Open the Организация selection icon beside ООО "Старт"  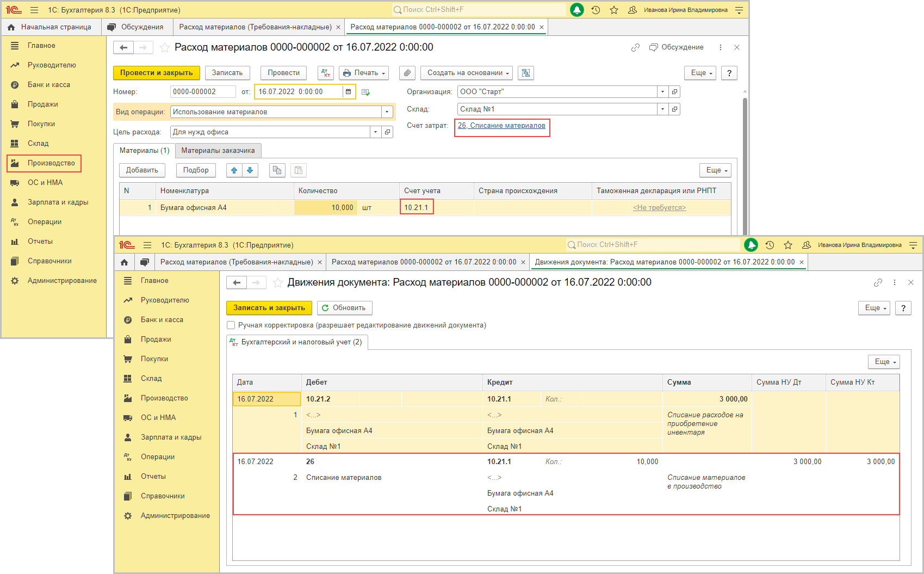[x=674, y=92]
